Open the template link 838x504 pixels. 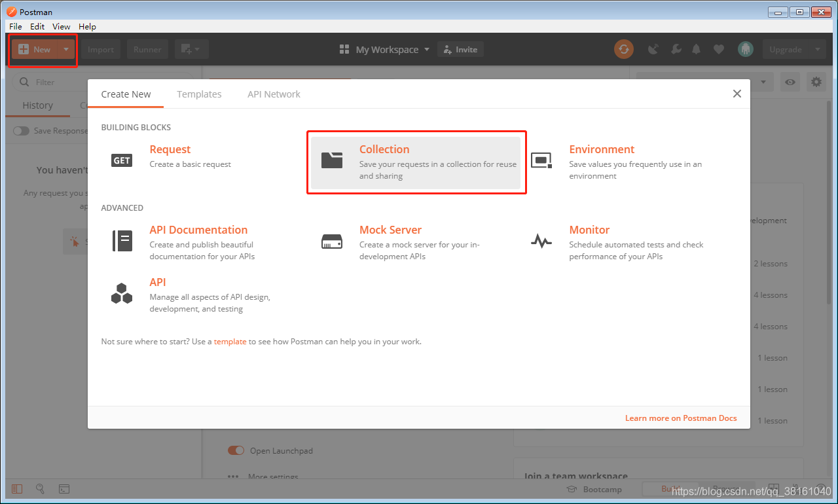[230, 341]
